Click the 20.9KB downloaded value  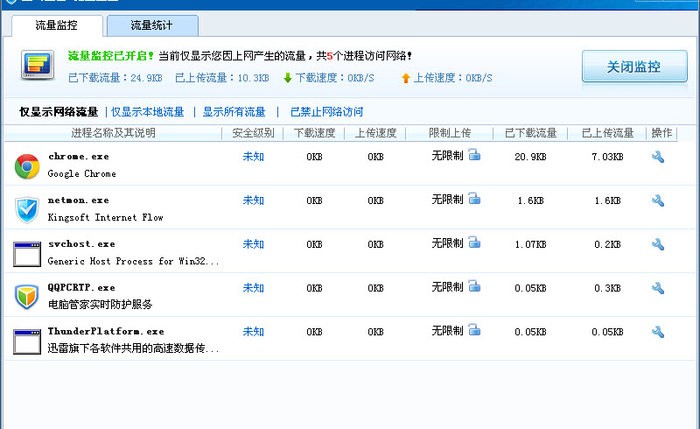coord(530,157)
